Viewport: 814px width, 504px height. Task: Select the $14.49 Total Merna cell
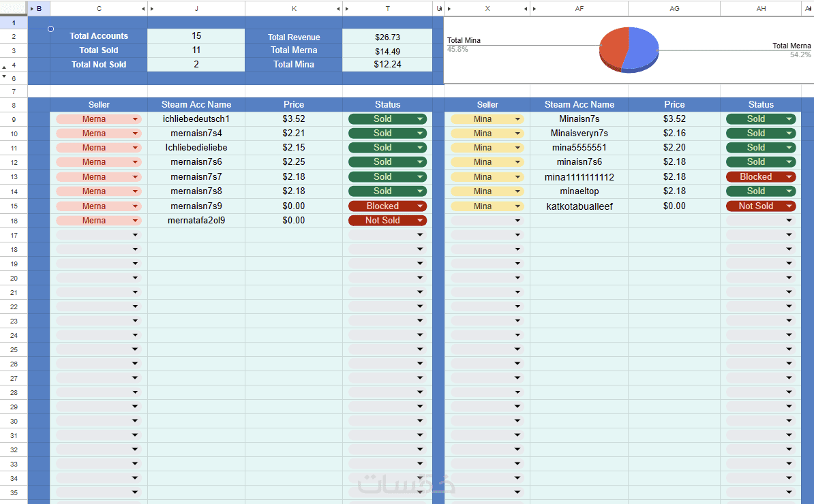387,51
